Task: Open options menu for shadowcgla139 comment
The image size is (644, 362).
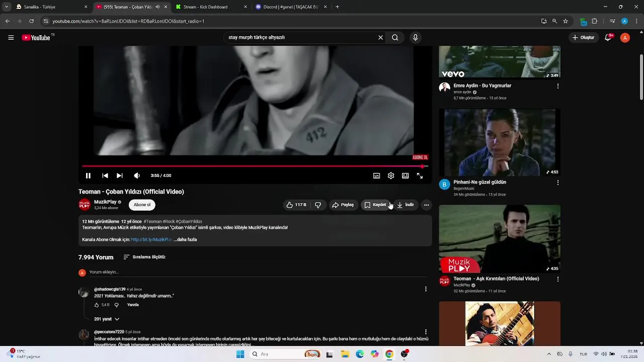Action: tap(426, 289)
